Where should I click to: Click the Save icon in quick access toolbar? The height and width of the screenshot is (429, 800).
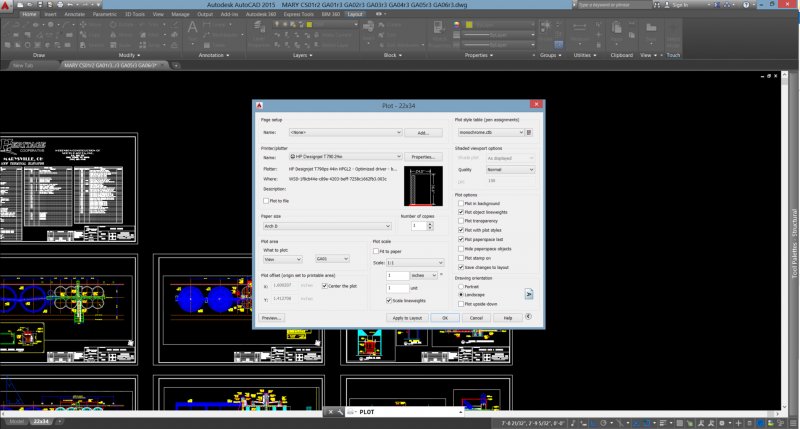[x=40, y=5]
